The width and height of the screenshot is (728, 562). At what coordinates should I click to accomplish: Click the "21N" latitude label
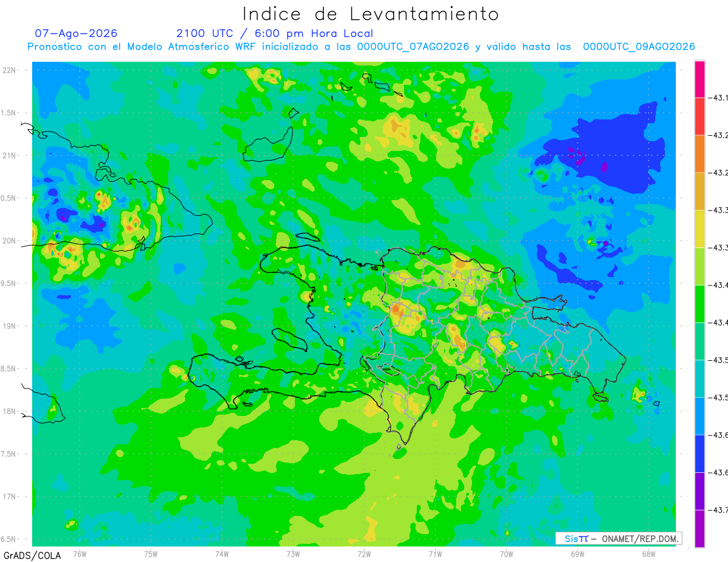10,156
